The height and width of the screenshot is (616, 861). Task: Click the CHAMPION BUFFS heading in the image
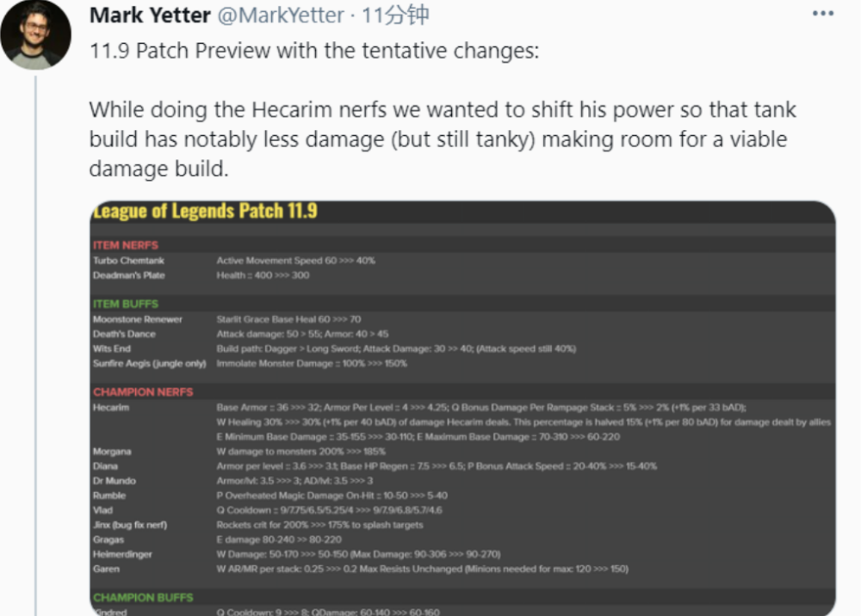click(x=143, y=597)
